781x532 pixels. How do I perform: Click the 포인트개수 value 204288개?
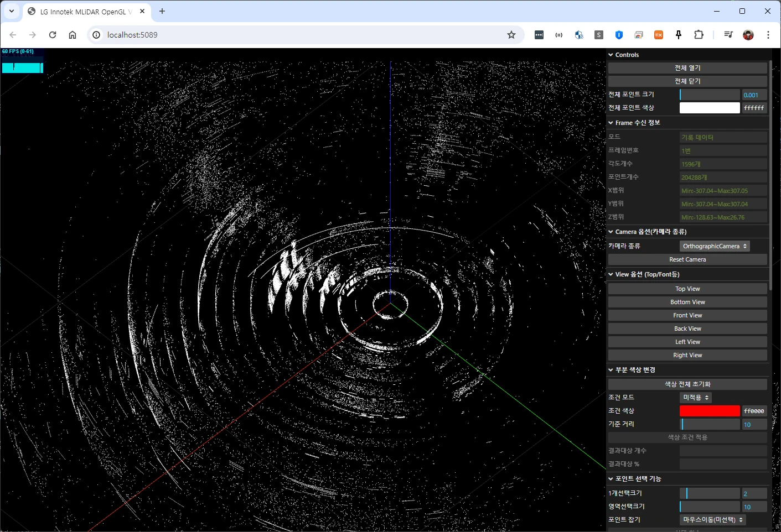coord(723,178)
